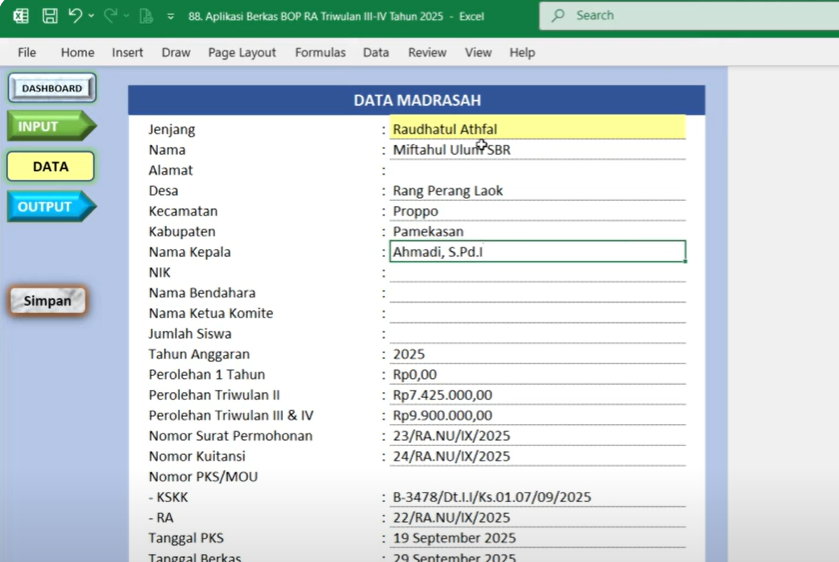Click the Undo arrow icon
839x562 pixels.
75,16
